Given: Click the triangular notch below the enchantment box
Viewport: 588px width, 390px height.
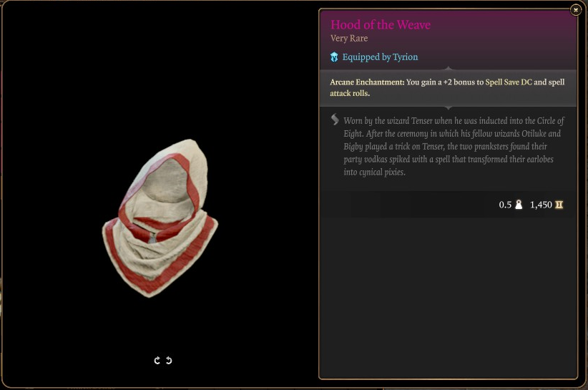Looking at the screenshot, I should tap(448, 108).
